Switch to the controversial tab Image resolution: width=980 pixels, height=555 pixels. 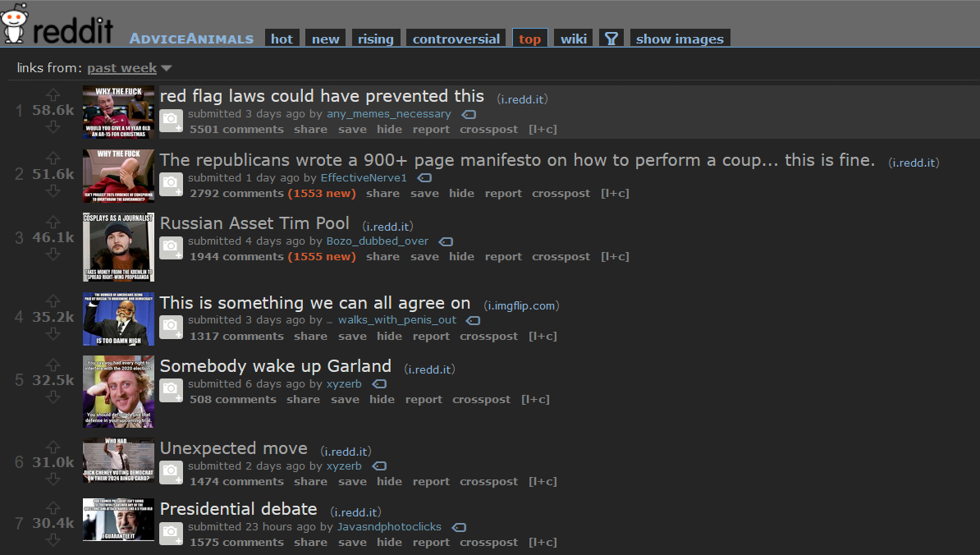tap(456, 39)
